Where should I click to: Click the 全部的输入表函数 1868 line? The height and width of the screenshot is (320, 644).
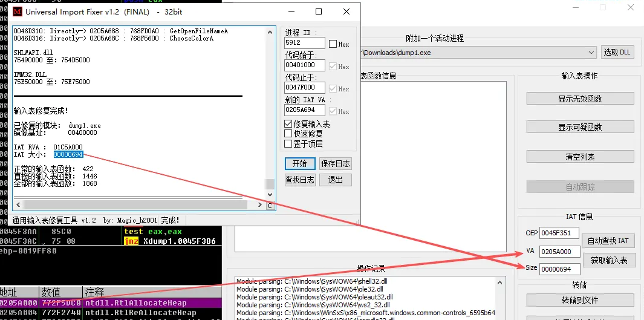(56, 184)
